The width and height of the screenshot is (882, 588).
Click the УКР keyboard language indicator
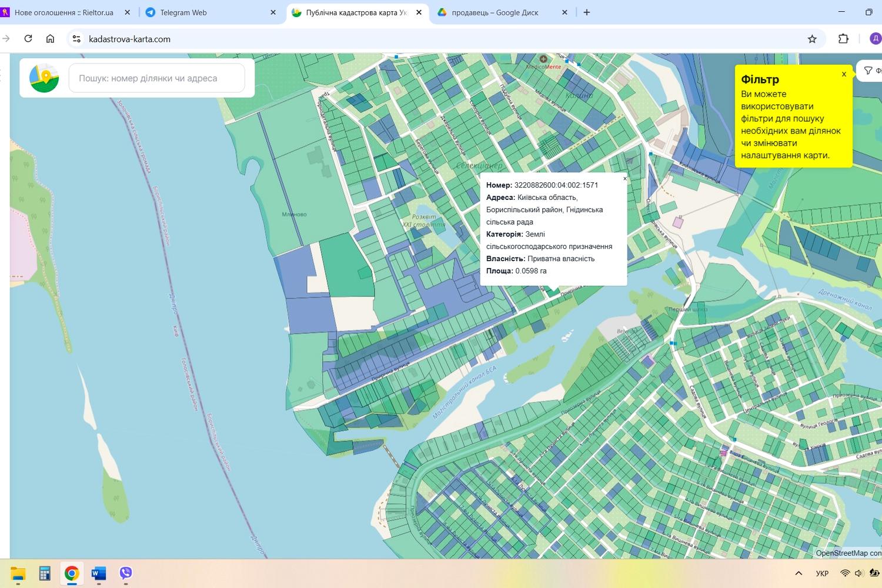[822, 573]
